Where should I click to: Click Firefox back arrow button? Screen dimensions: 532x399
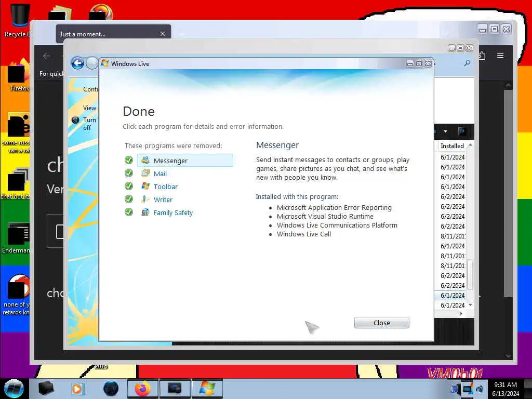[46, 56]
